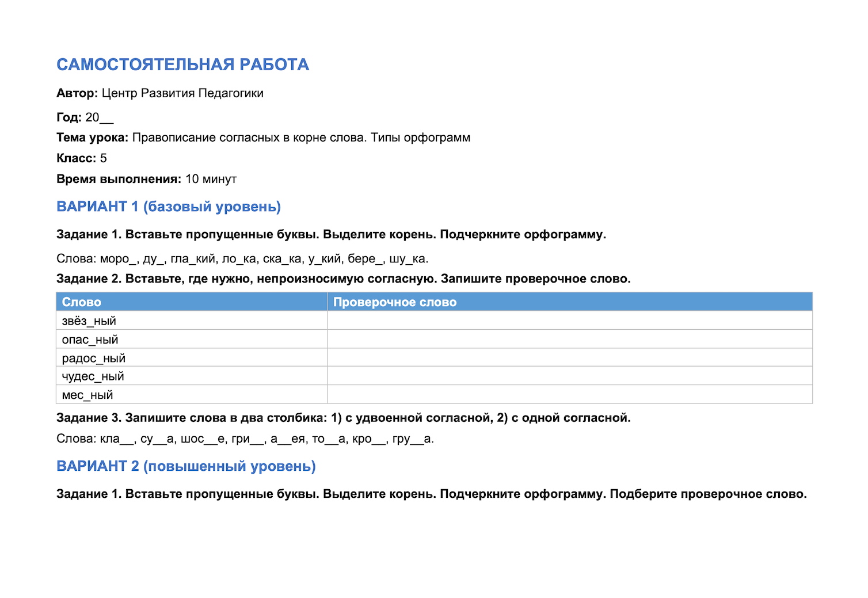
Task: Click the Проверочное слово column header
Action: [x=570, y=302]
